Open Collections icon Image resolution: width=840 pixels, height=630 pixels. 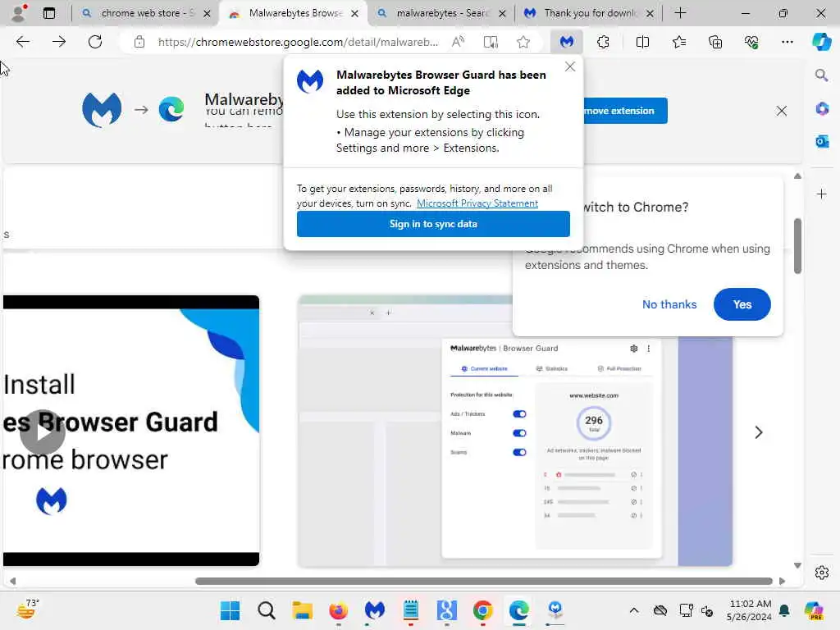click(715, 42)
